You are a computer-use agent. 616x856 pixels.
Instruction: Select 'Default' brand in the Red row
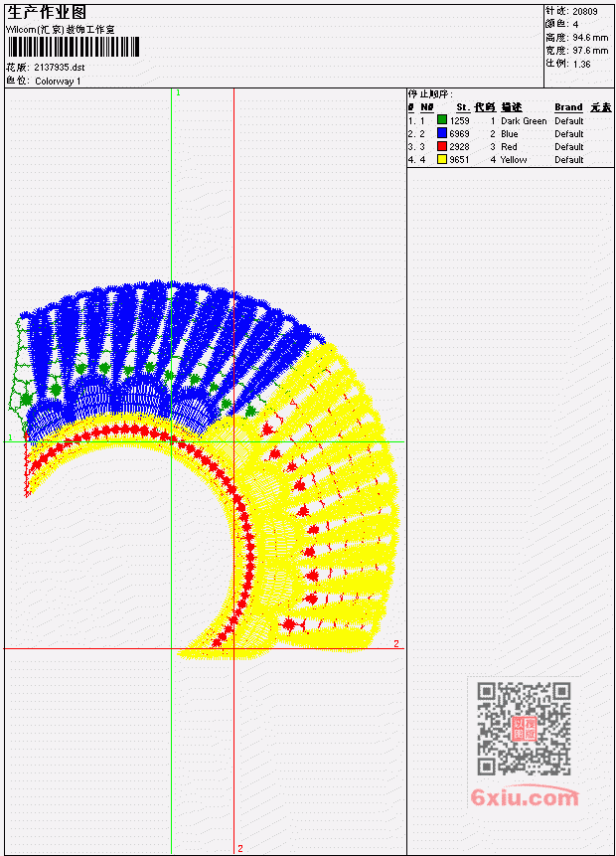tap(569, 147)
